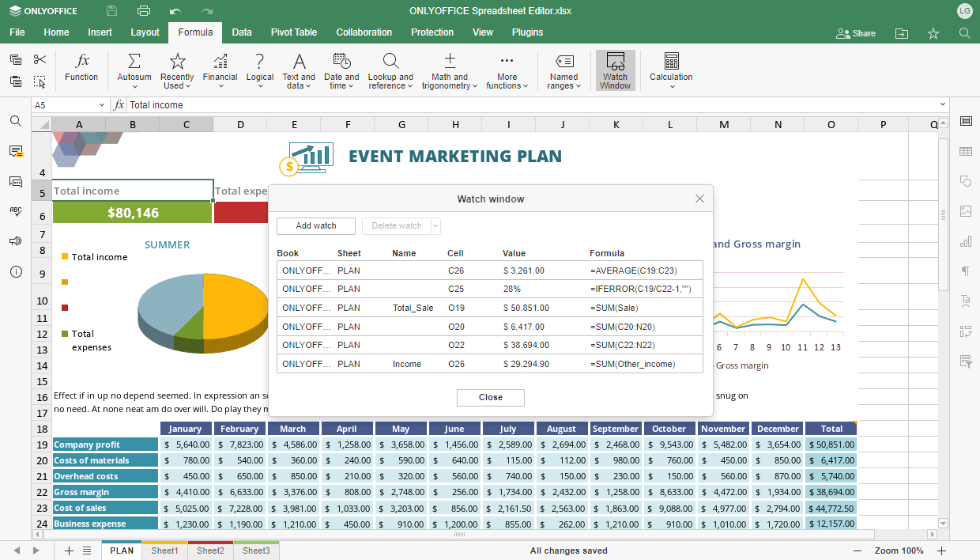This screenshot has height=560, width=980.
Task: Open the Comments panel on the left sidebar
Action: [14, 152]
